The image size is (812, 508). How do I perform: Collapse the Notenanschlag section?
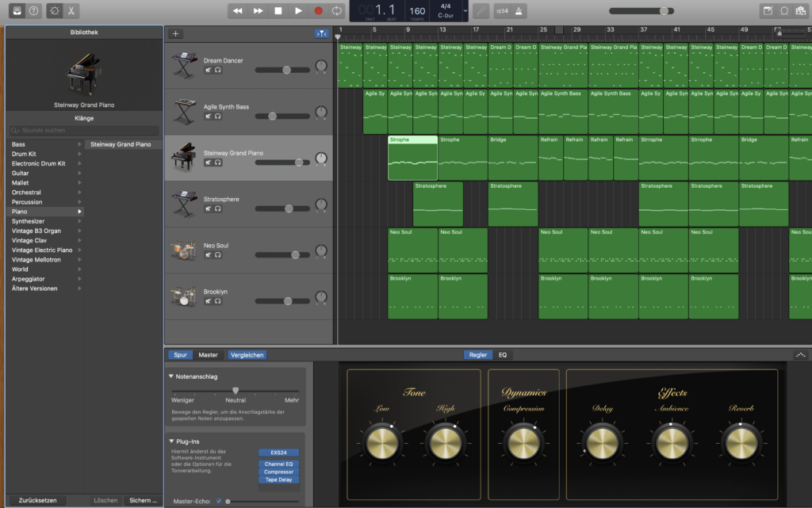tap(172, 376)
